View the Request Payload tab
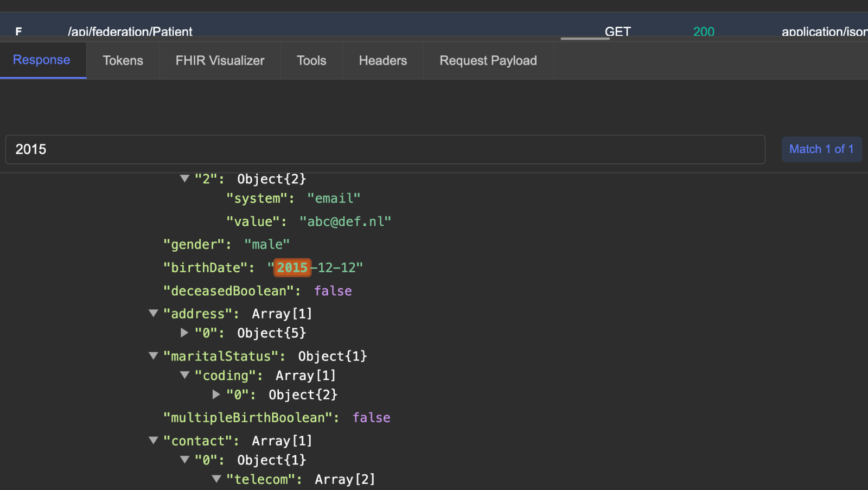The image size is (868, 490). point(488,60)
